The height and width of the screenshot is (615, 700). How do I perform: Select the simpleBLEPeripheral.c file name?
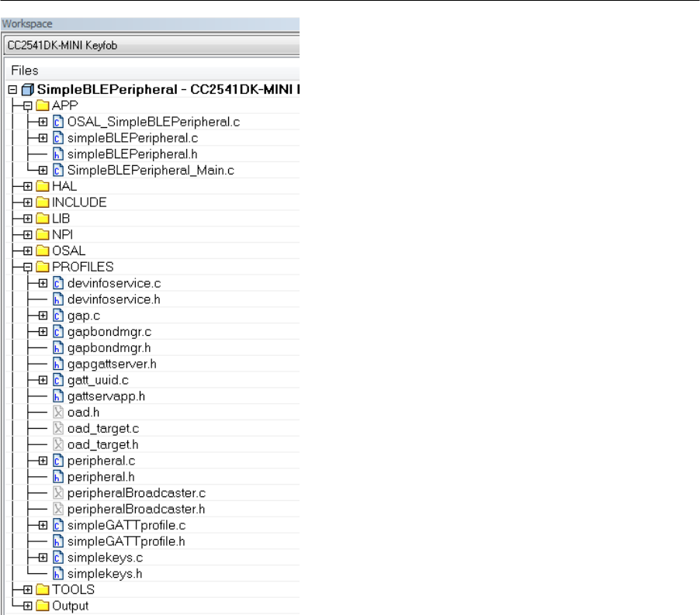(x=133, y=138)
